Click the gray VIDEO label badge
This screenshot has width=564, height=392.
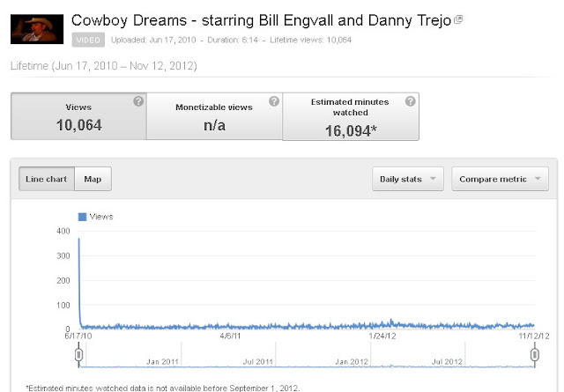pos(88,40)
